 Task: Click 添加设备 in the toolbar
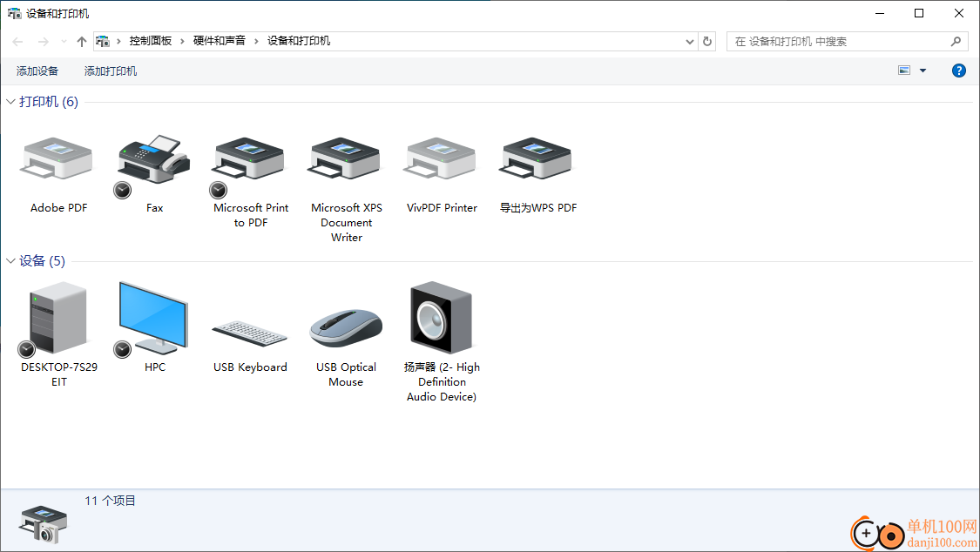[x=37, y=71]
